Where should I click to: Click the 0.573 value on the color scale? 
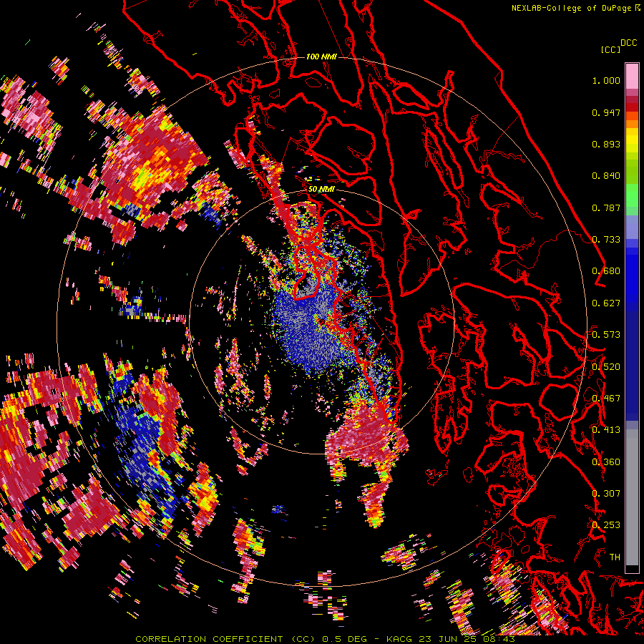tap(606, 335)
